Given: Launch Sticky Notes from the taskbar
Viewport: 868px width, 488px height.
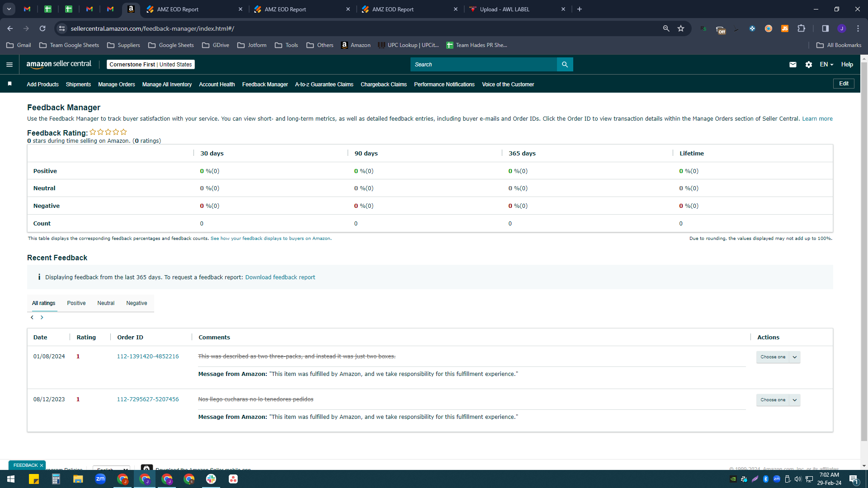Looking at the screenshot, I should coord(34,479).
